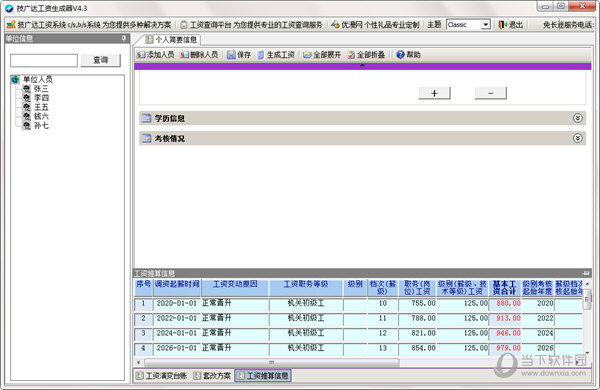
Task: Select the 单位人员 root tree node
Action: [38, 80]
